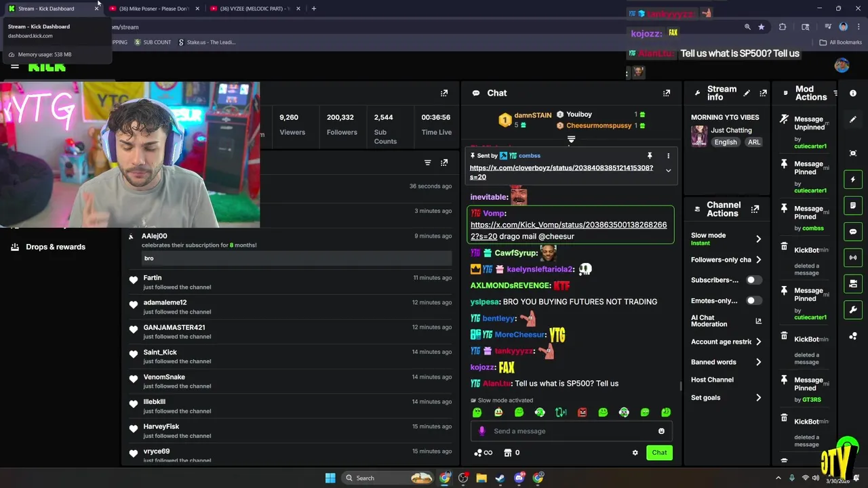Expand Account age restriction settings
The height and width of the screenshot is (488, 868).
[758, 342]
